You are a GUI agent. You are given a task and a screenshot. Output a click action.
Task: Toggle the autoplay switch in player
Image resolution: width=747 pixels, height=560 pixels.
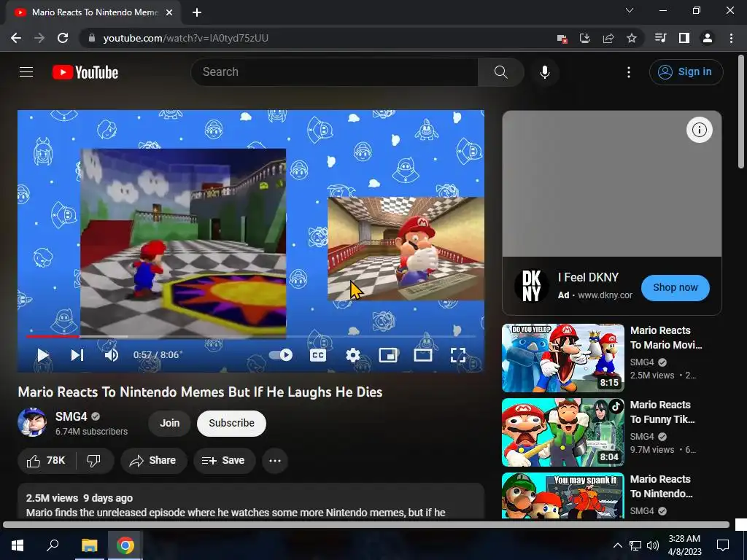[281, 355]
